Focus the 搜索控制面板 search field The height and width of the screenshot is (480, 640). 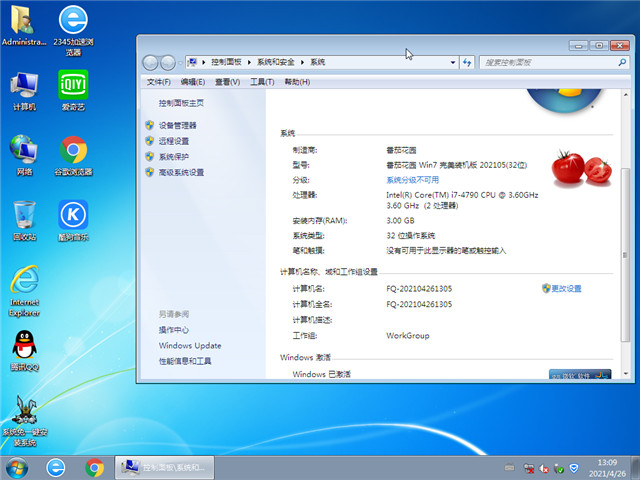pos(549,62)
